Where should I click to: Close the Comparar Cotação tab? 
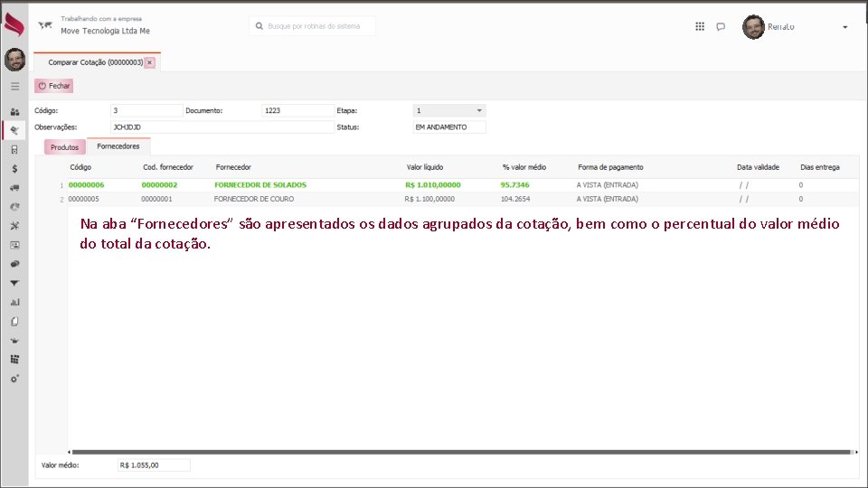[149, 62]
